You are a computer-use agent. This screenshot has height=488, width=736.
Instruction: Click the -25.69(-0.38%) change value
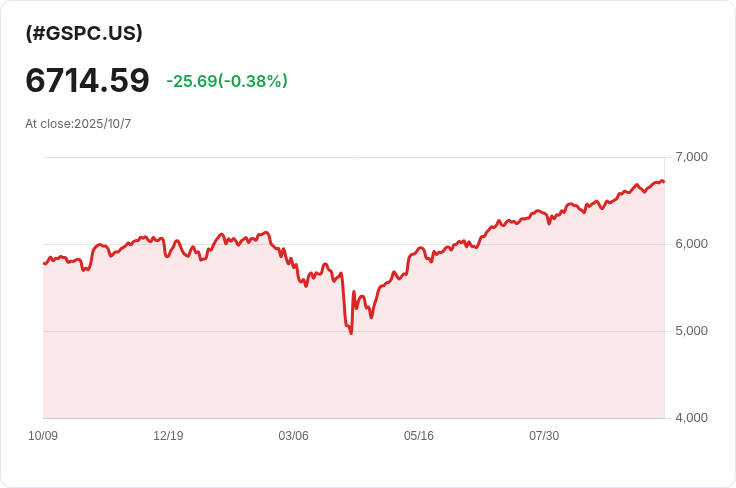227,81
